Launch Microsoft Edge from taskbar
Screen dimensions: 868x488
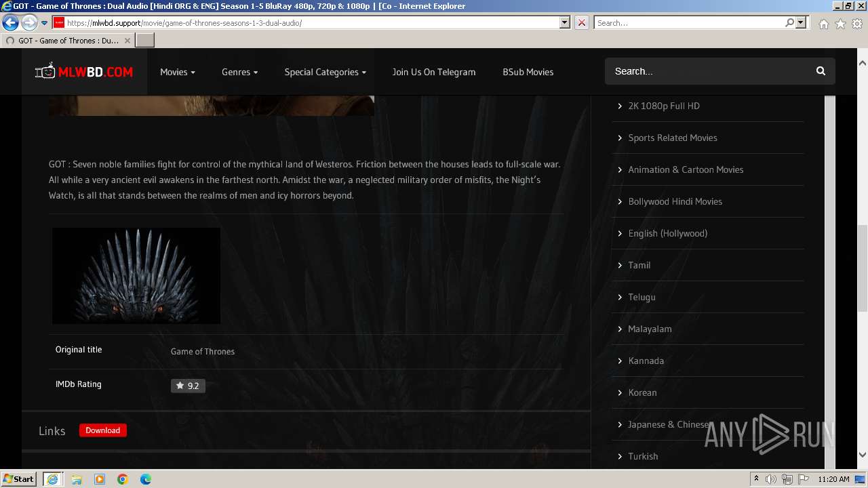[x=146, y=479]
